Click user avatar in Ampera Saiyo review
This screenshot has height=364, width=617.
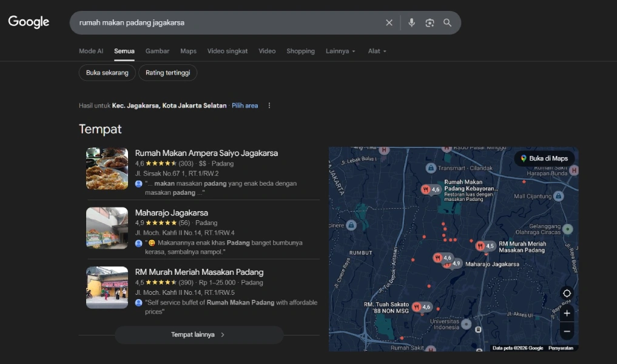coord(138,184)
